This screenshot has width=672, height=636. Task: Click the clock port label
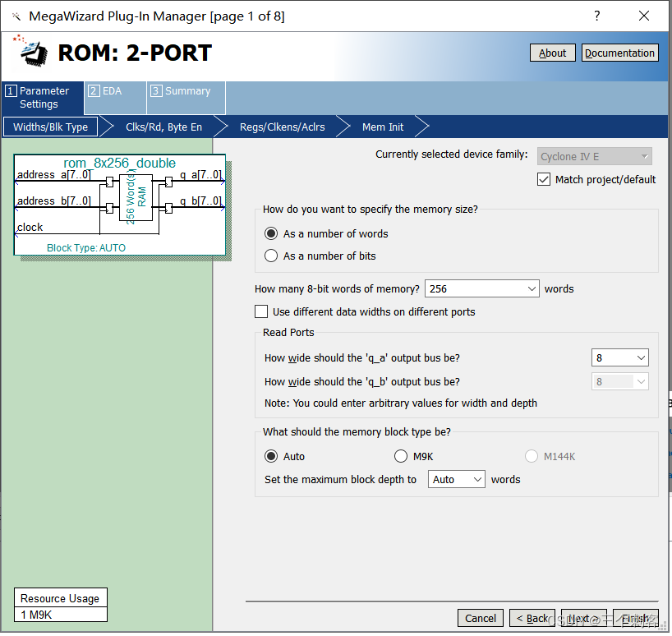coord(30,227)
